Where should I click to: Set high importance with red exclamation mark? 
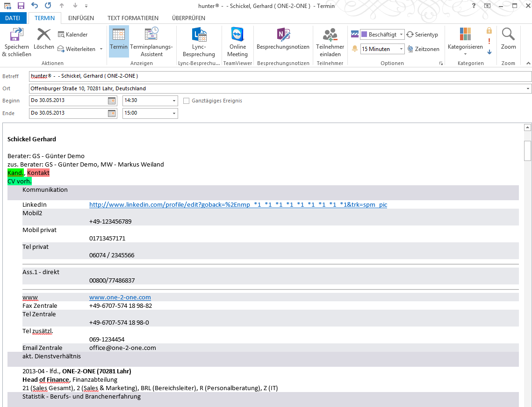489,41
